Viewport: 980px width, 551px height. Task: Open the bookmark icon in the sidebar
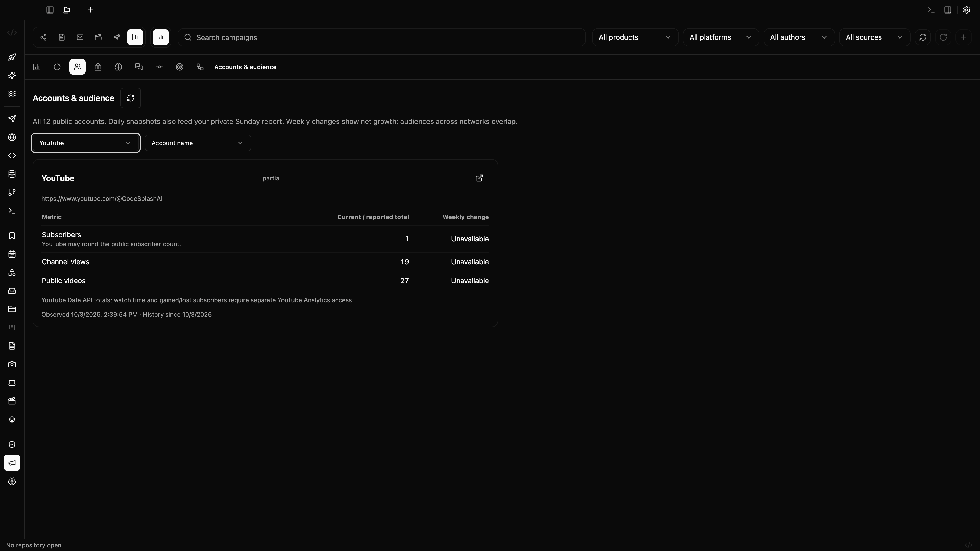(12, 236)
